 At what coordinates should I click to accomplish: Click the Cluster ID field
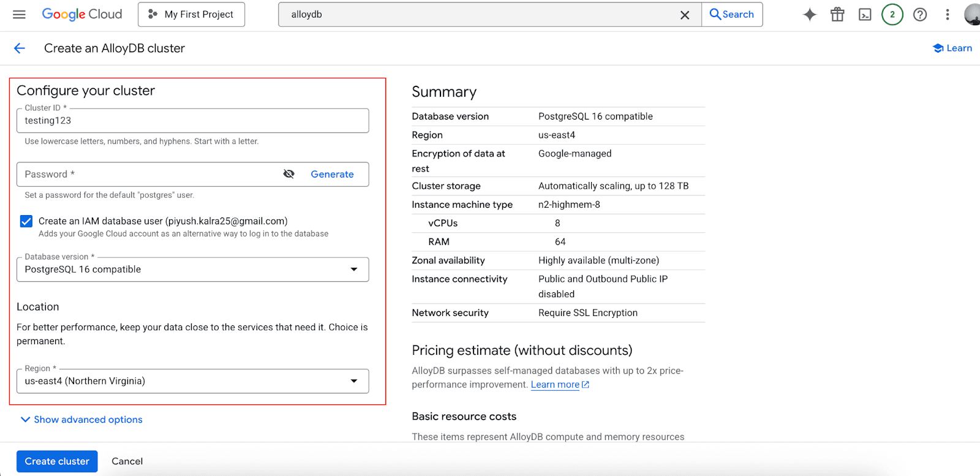pyautogui.click(x=192, y=121)
